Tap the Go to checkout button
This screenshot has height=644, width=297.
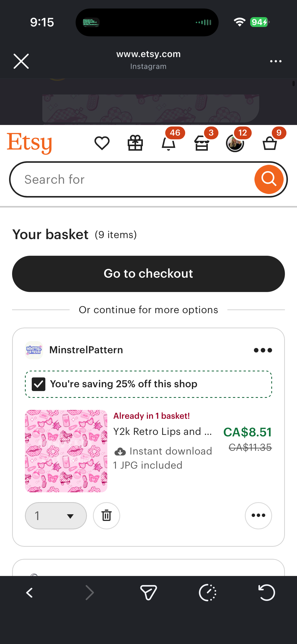click(x=148, y=274)
